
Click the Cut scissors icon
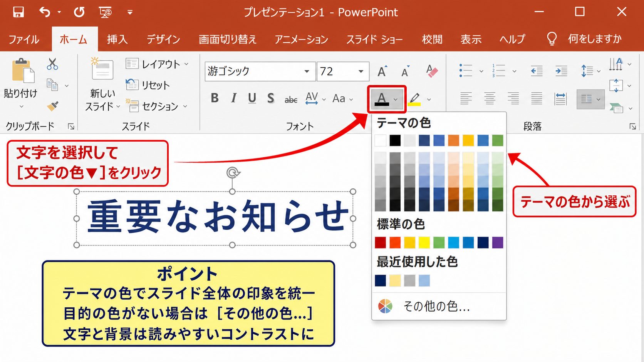pyautogui.click(x=52, y=64)
